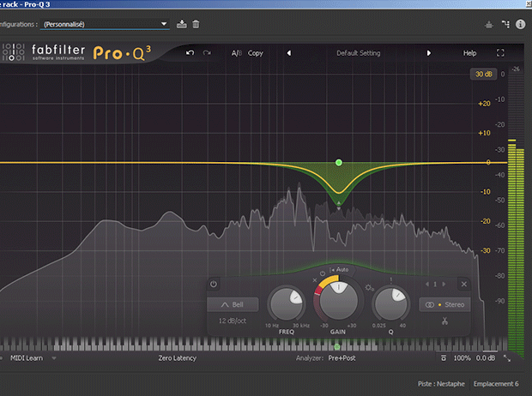Toggle the dynamics power icon above gain
The height and width of the screenshot is (396, 532).
[323, 273]
